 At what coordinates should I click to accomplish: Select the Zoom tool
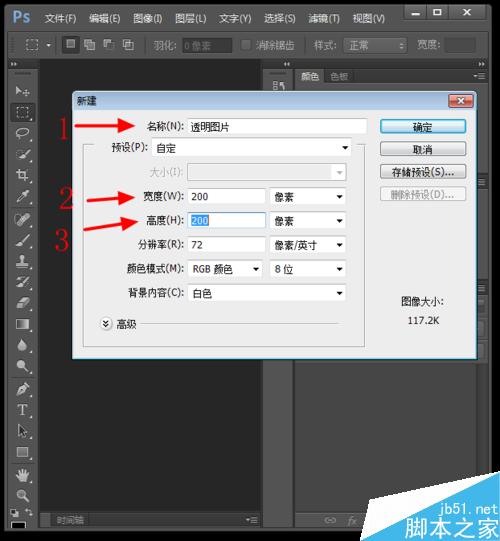pyautogui.click(x=22, y=496)
